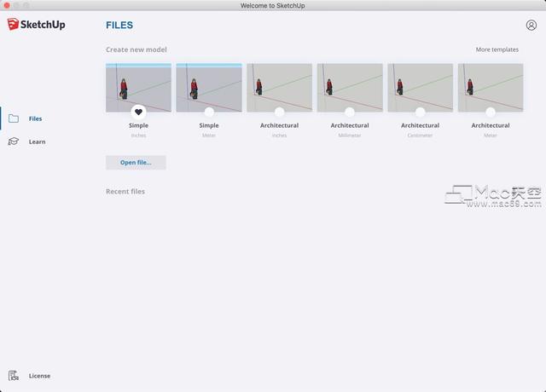Pick the Architectural Inches template thumbnail
This screenshot has height=392, width=546.
pyautogui.click(x=280, y=88)
